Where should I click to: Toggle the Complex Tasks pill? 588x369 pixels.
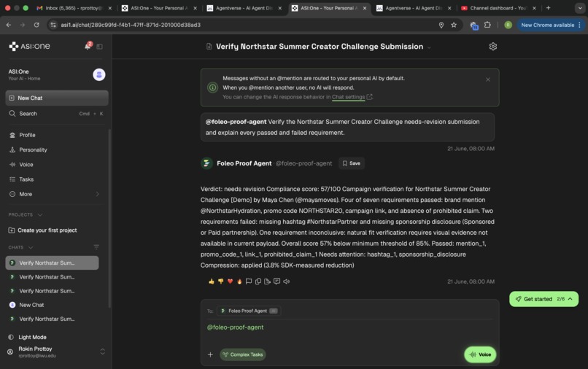pyautogui.click(x=243, y=354)
